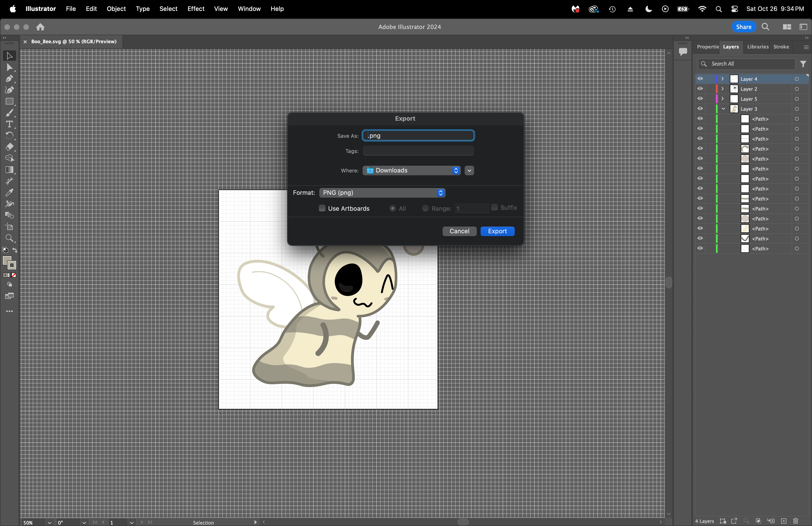Hide Layer 4 using eye icon
Screen dimensions: 812x526
point(700,79)
